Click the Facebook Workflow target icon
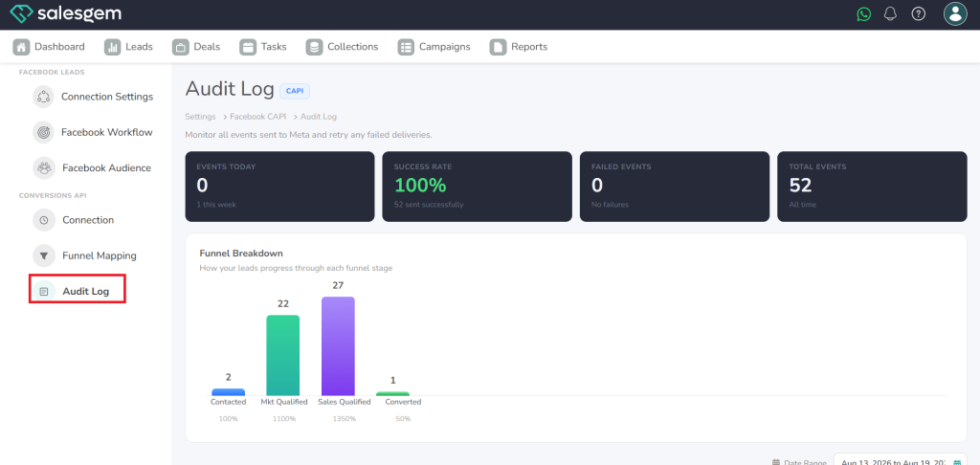Viewport: 980px width, 465px height. coord(43,132)
